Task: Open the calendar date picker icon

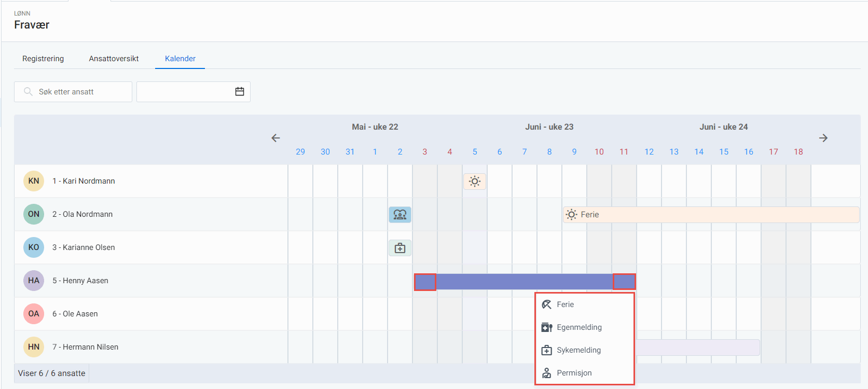Action: 240,92
